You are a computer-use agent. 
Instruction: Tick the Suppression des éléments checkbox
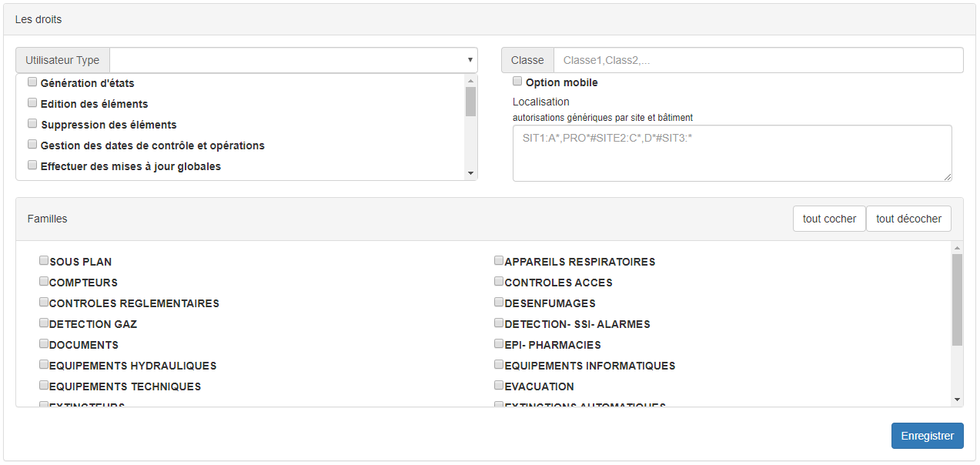point(32,123)
